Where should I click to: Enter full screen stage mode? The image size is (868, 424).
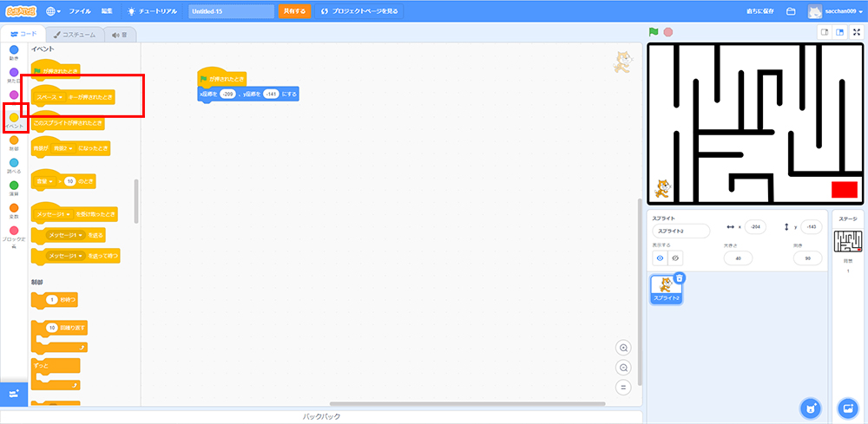click(x=857, y=32)
